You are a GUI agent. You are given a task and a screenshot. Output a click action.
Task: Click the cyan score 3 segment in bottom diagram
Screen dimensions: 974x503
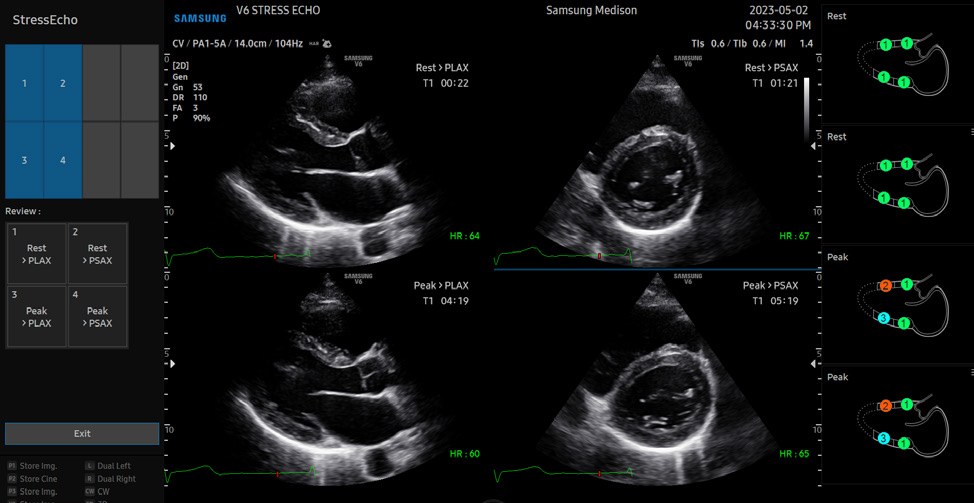tap(883, 438)
